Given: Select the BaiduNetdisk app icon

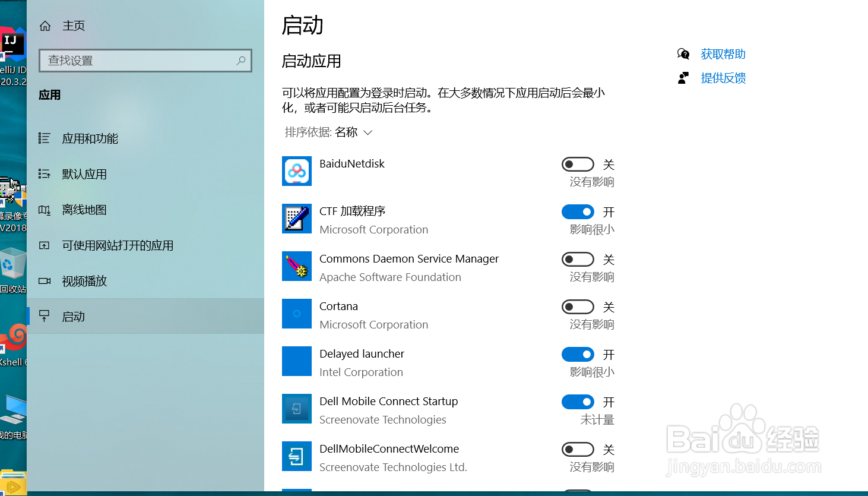Looking at the screenshot, I should pos(296,171).
